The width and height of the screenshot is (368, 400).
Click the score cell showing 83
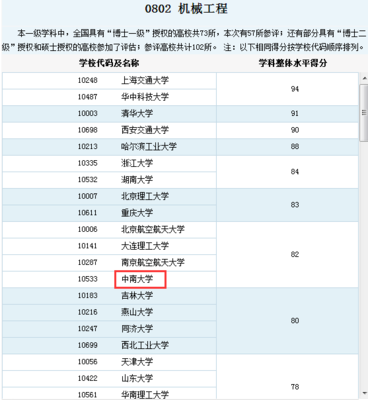[288, 205]
